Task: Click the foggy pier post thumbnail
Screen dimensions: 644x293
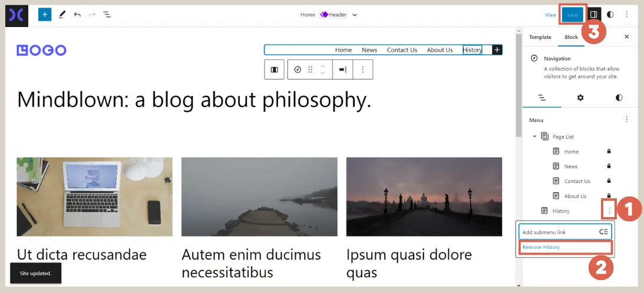Action: click(259, 197)
